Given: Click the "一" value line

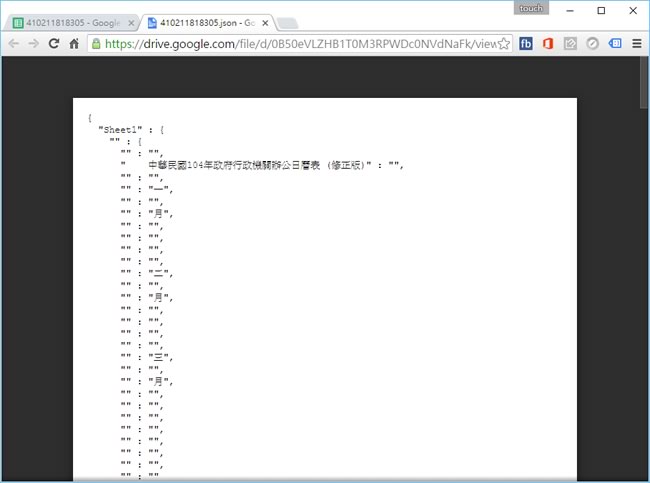Looking at the screenshot, I should tap(146, 189).
